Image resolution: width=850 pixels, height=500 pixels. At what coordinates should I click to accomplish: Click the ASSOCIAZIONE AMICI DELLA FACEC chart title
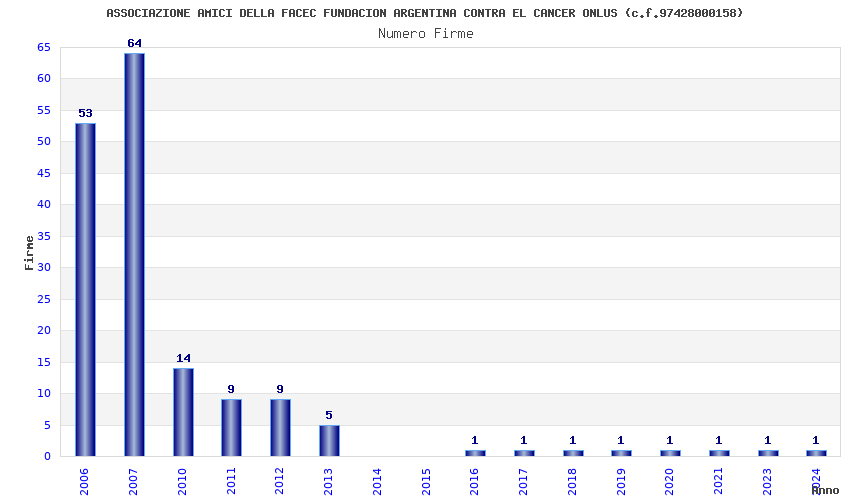tap(424, 12)
